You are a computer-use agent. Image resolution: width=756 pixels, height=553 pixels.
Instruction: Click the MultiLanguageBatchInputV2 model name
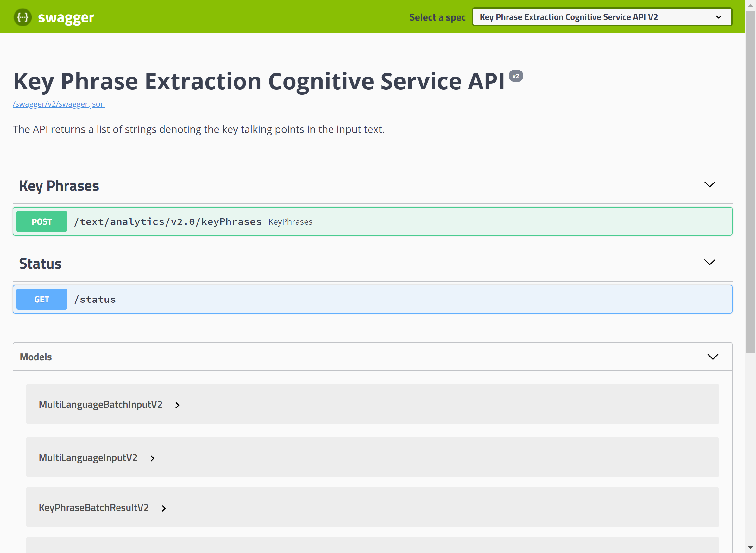pos(100,404)
